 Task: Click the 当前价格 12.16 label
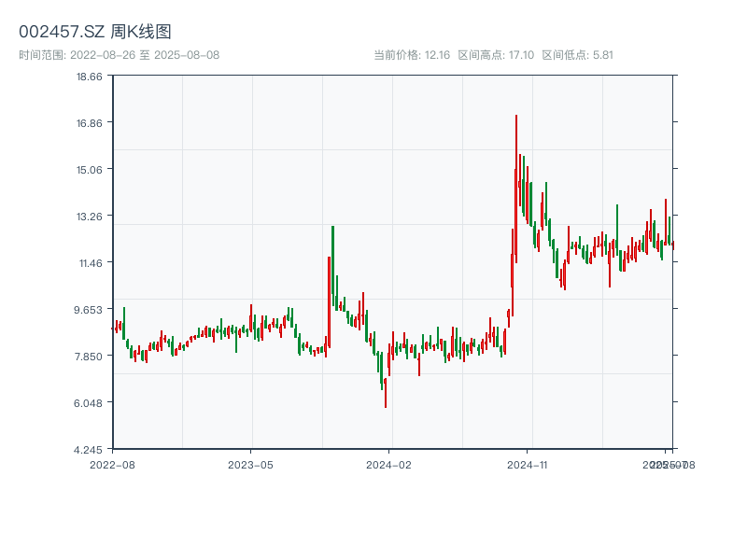click(x=412, y=55)
